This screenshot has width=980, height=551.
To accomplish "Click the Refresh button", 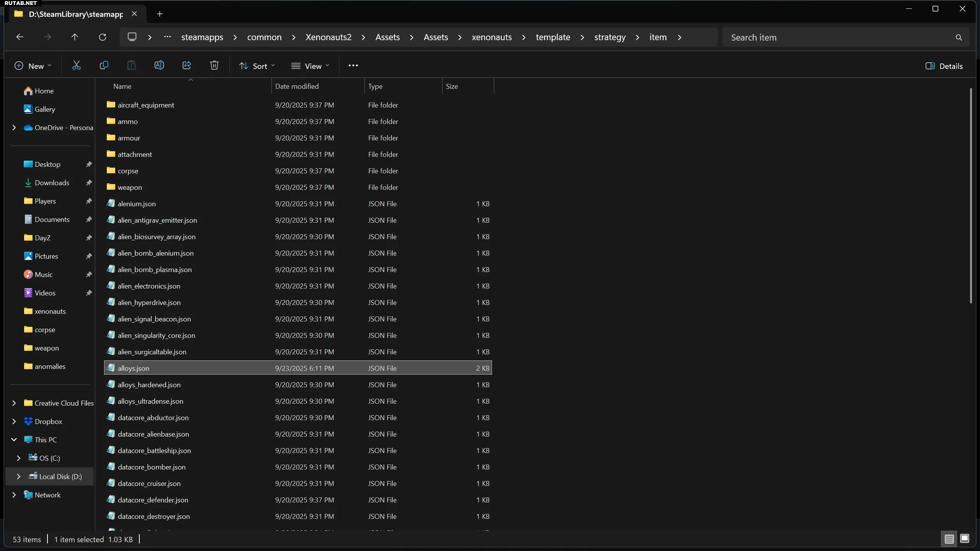I will tap(102, 37).
